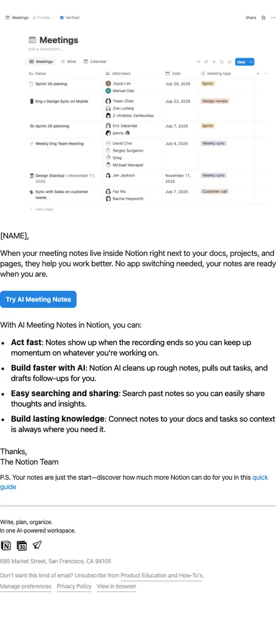Click the Sync with Sales page icon
Screen dimensions: 276x644
[x=32, y=192]
